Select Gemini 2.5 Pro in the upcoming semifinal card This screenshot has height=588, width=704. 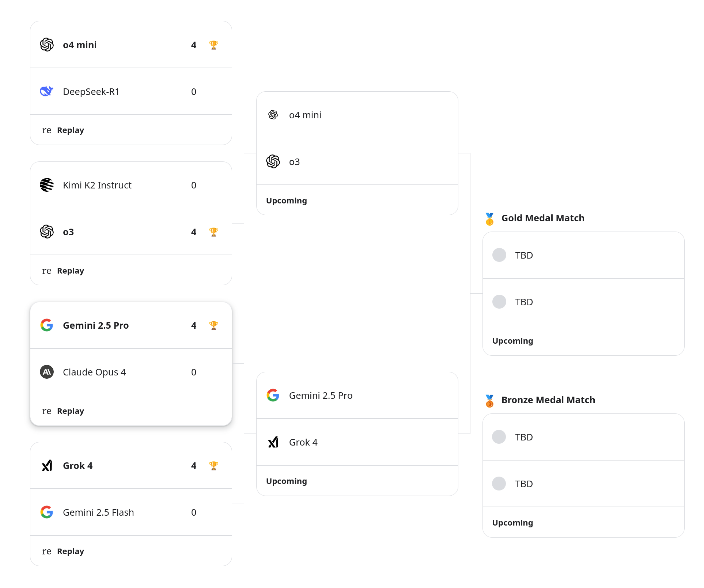click(357, 396)
